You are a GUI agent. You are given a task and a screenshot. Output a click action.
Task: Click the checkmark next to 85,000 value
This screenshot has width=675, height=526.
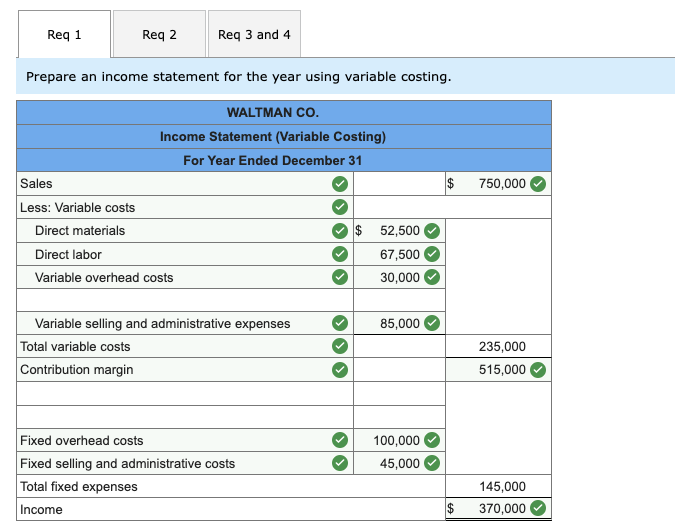pos(432,323)
